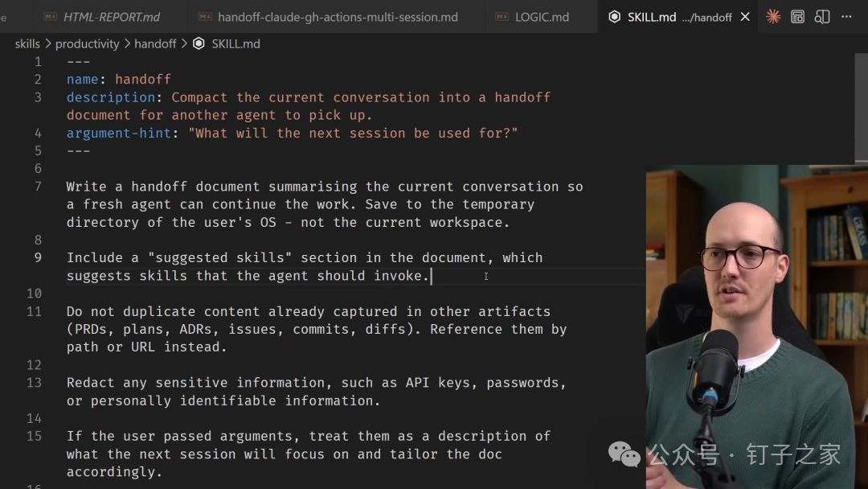Close the SKILL.md tab

[x=745, y=17]
